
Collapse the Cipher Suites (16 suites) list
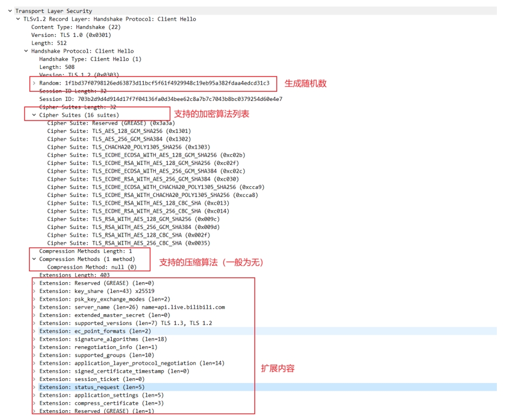[34, 115]
